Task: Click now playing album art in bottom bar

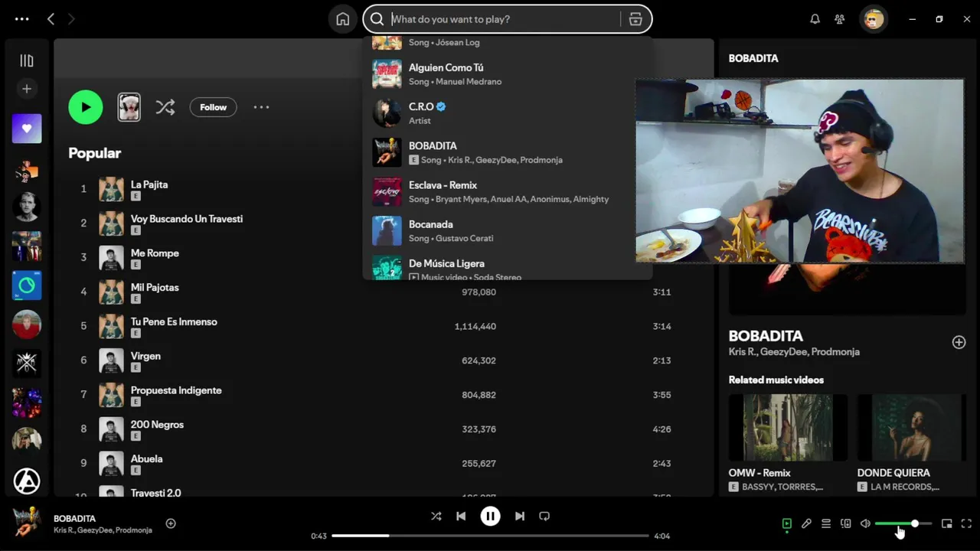Action: coord(27,523)
